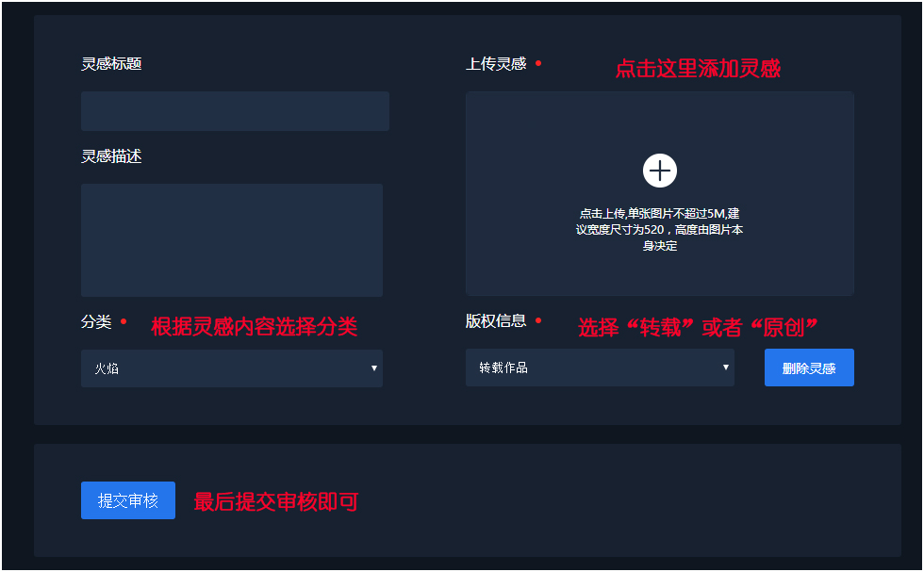The width and height of the screenshot is (924, 572).
Task: Open the 分类 dropdown showing 火焰
Action: tap(232, 368)
